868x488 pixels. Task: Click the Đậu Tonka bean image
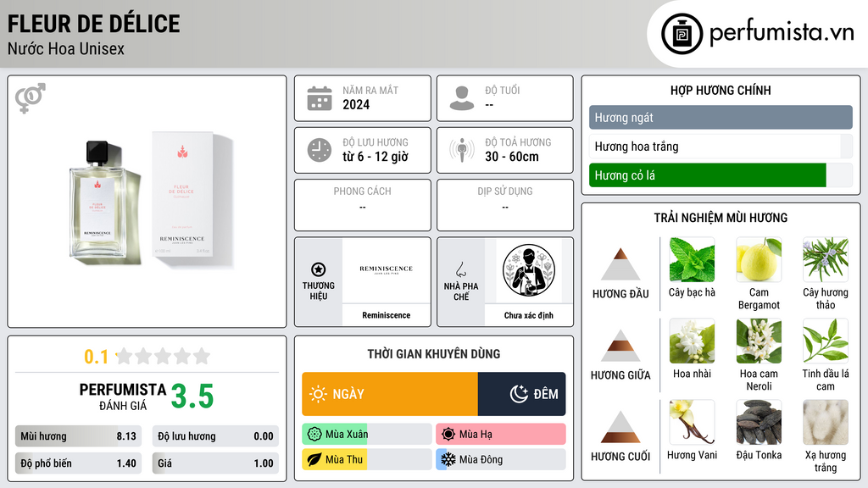point(759,422)
